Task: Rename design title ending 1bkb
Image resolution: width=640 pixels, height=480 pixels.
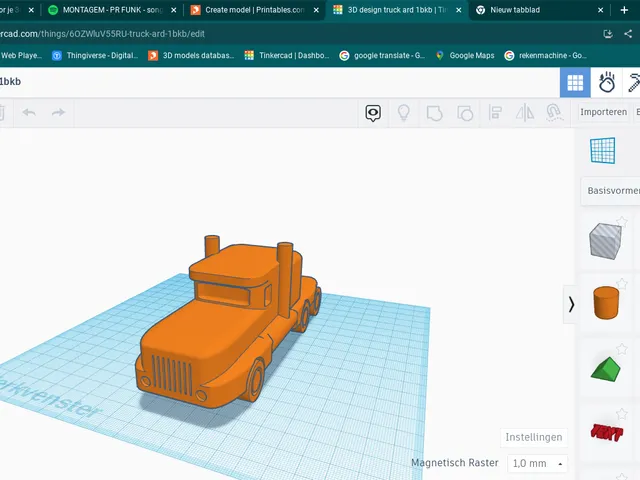Action: (x=10, y=82)
